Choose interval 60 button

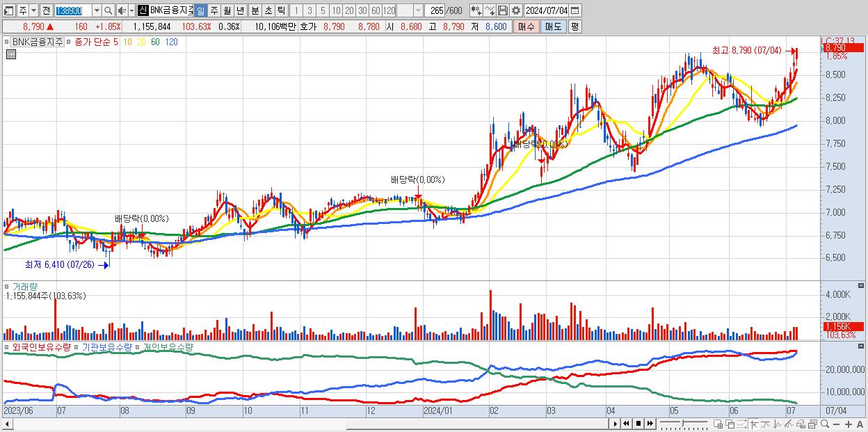[376, 10]
